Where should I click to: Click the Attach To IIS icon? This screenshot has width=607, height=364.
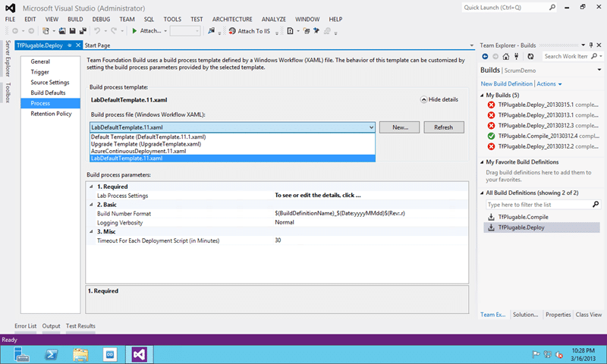point(232,31)
